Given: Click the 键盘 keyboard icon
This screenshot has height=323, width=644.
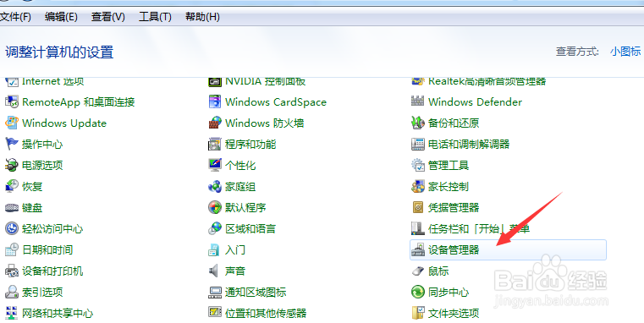Looking at the screenshot, I should pos(12,208).
